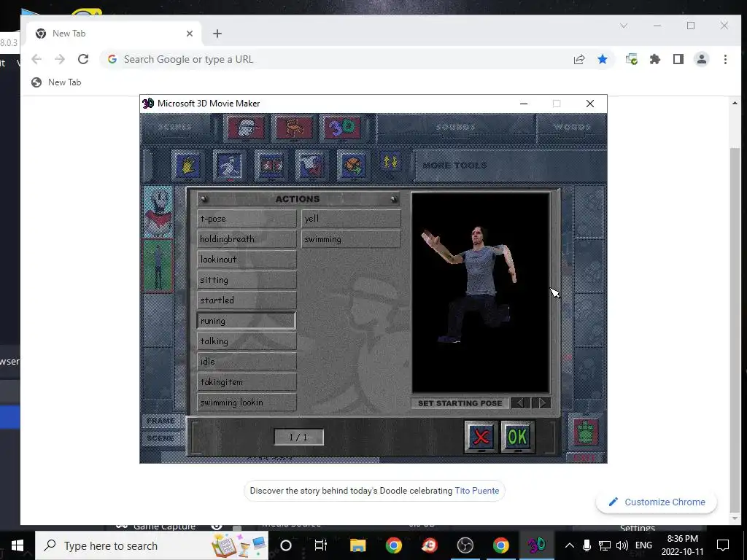This screenshot has height=560, width=747.
Task: Bookmark this tab with star icon
Action: click(603, 59)
